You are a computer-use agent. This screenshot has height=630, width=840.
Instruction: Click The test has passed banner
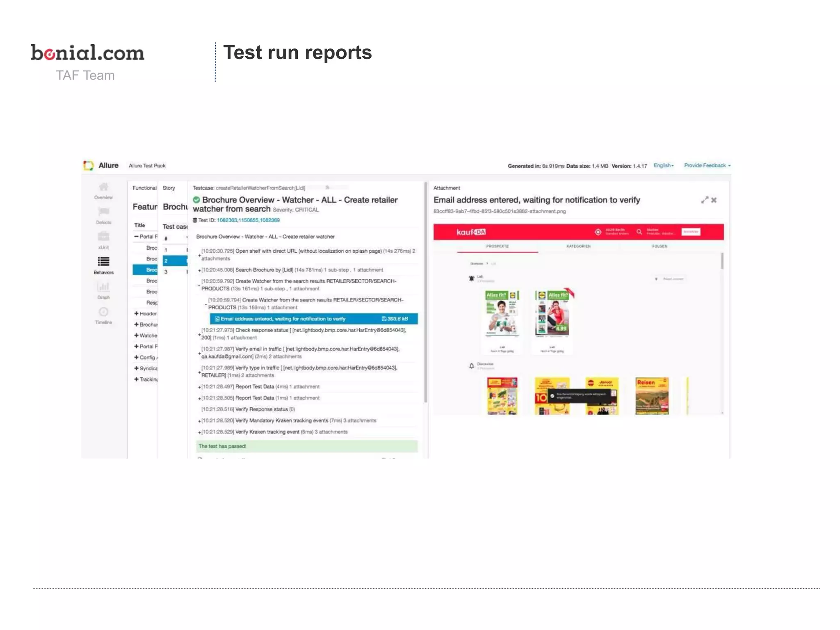click(307, 446)
